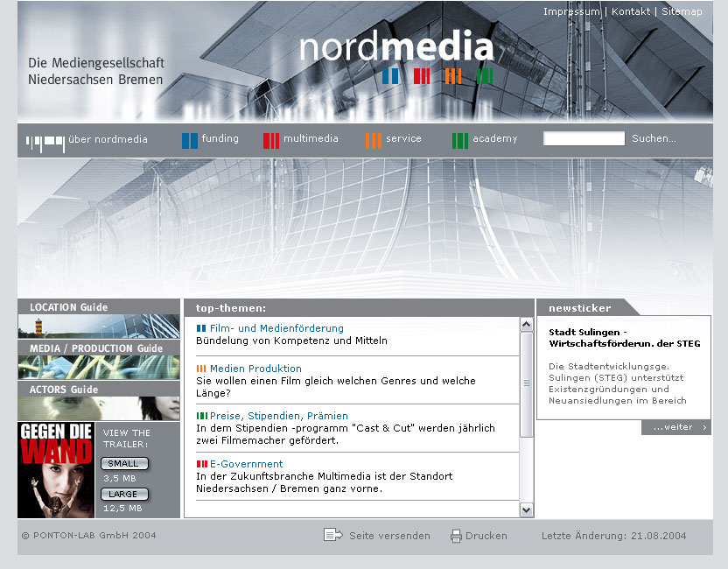Click into the search input field
728x569 pixels.
pos(584,138)
